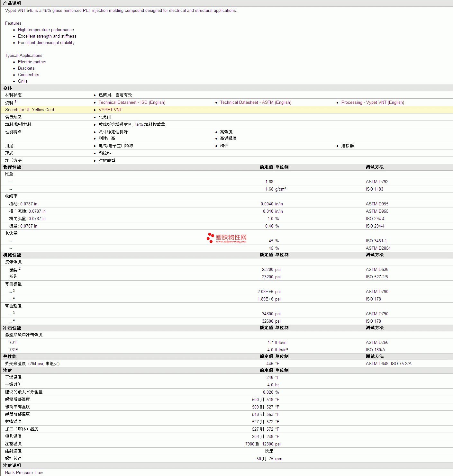Screen dimensions: 453x476
Task: Open the Processing - Vypet VNT (English) link
Action: click(373, 103)
